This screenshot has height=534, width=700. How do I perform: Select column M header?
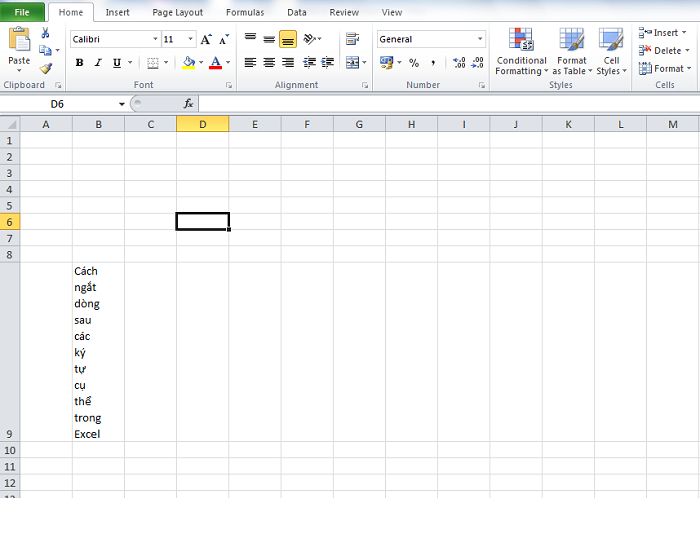coord(673,124)
